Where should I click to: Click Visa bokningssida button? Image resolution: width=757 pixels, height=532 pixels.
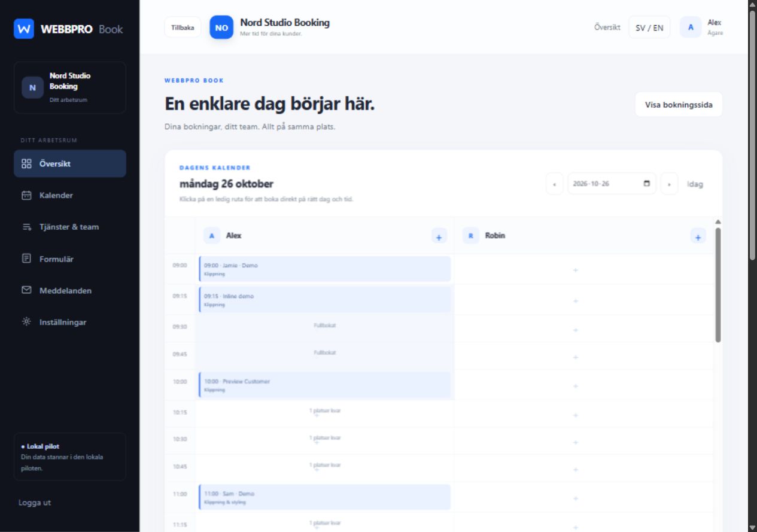tap(679, 105)
